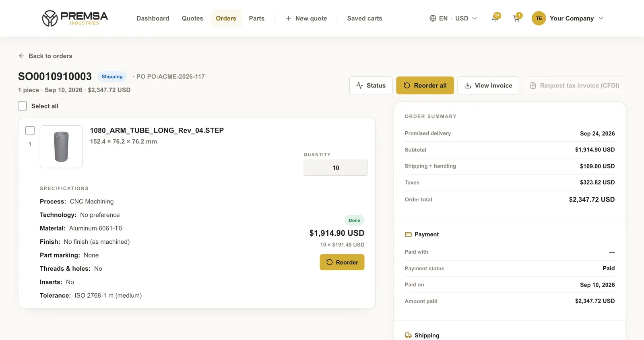Click the Subtotal $1,914.90 USD value
Viewport: 644px width, 340px height.
point(595,150)
